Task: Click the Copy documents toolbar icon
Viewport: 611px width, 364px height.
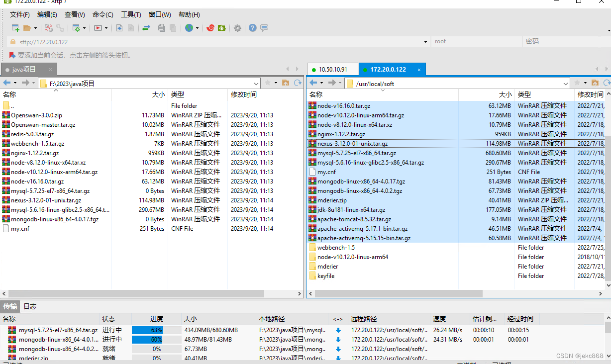Action: 161,28
